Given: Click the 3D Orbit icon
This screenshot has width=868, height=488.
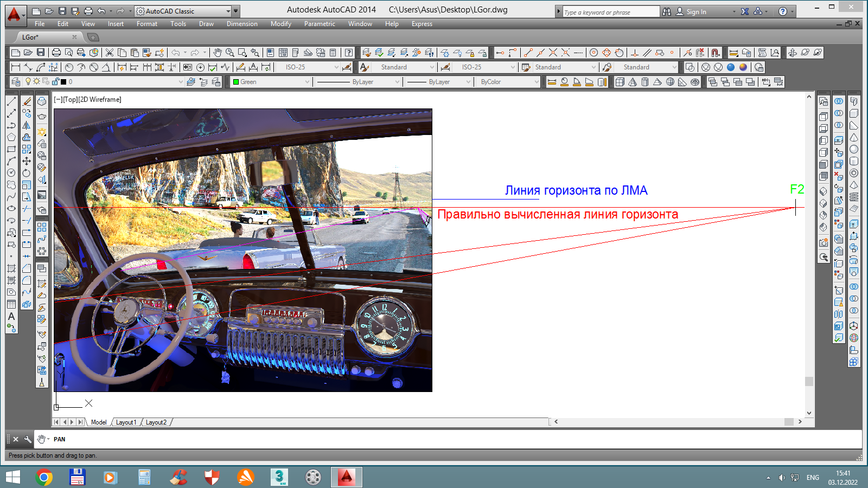Looking at the screenshot, I should coord(792,53).
